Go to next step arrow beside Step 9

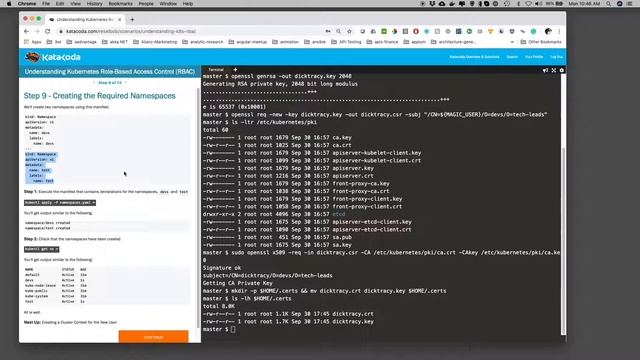pos(125,83)
